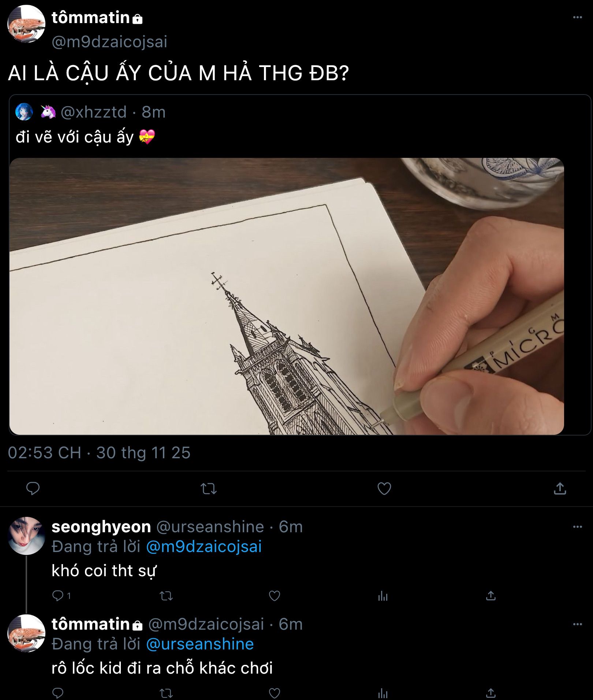Retweet tômmatin's bottom reply
593x700 pixels.
pos(166,693)
